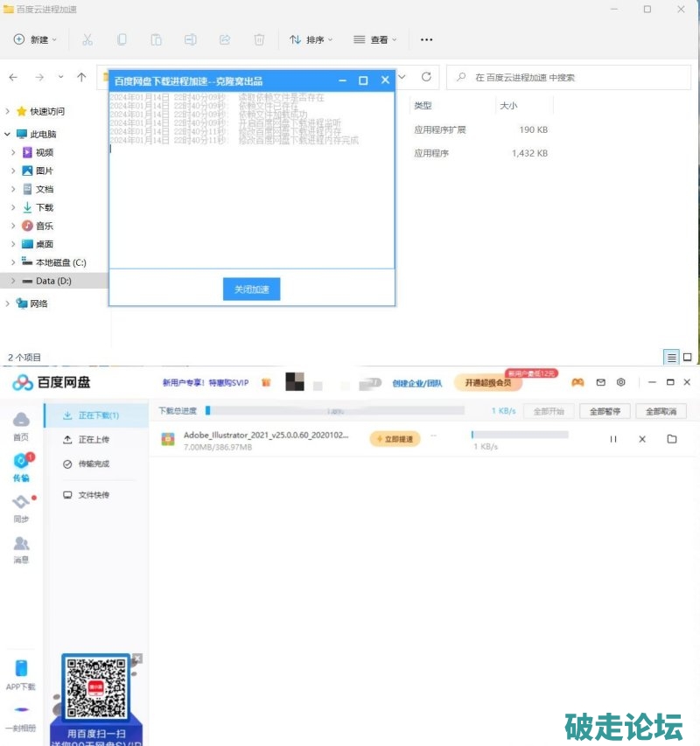Go to 首页 in Baidu Netdisk sidebar
The height and width of the screenshot is (746, 700).
click(x=21, y=426)
